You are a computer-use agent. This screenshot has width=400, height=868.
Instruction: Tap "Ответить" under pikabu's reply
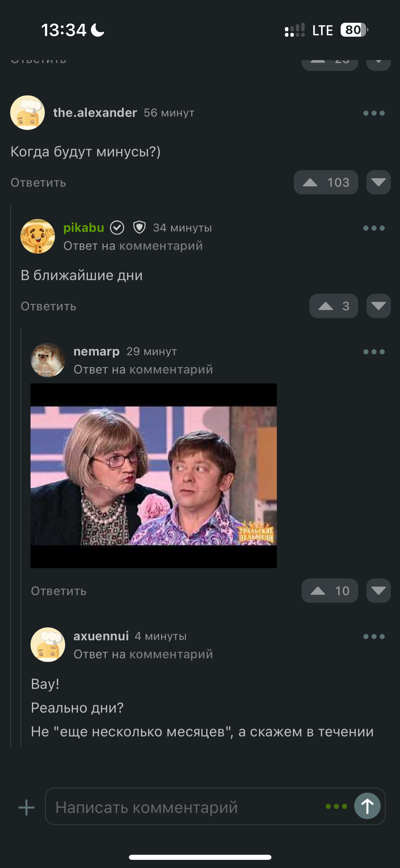point(49,306)
